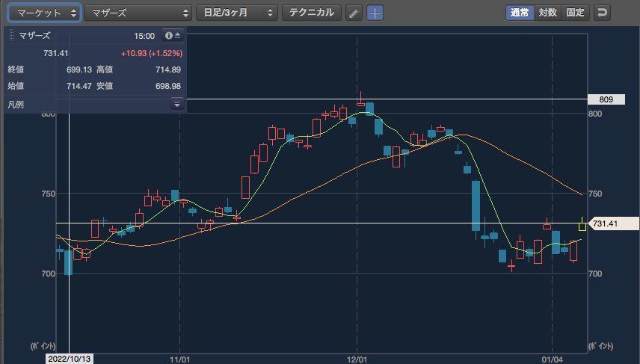Image resolution: width=640 pixels, height=364 pixels.
Task: Select 固定 fixed scale mode
Action: [576, 13]
